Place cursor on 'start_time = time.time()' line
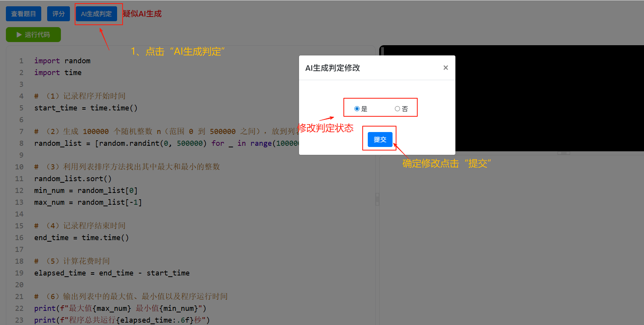Viewport: 644px width, 325px height. (86, 108)
